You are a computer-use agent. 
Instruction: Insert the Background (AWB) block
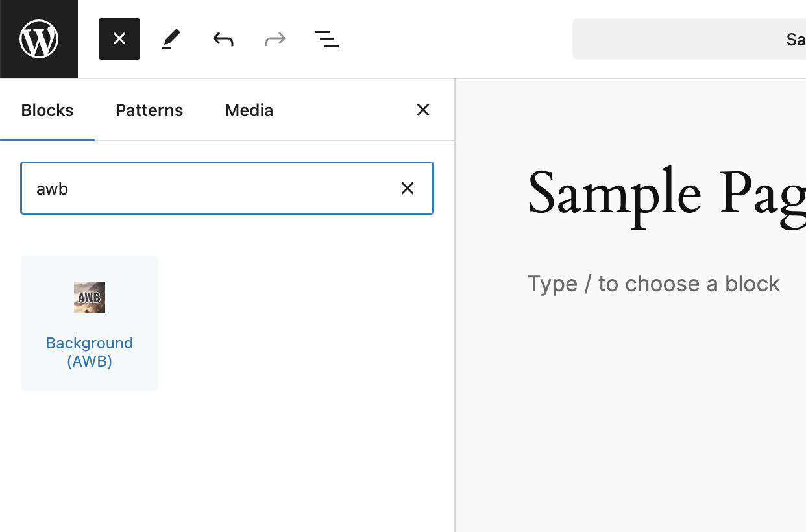pyautogui.click(x=90, y=323)
